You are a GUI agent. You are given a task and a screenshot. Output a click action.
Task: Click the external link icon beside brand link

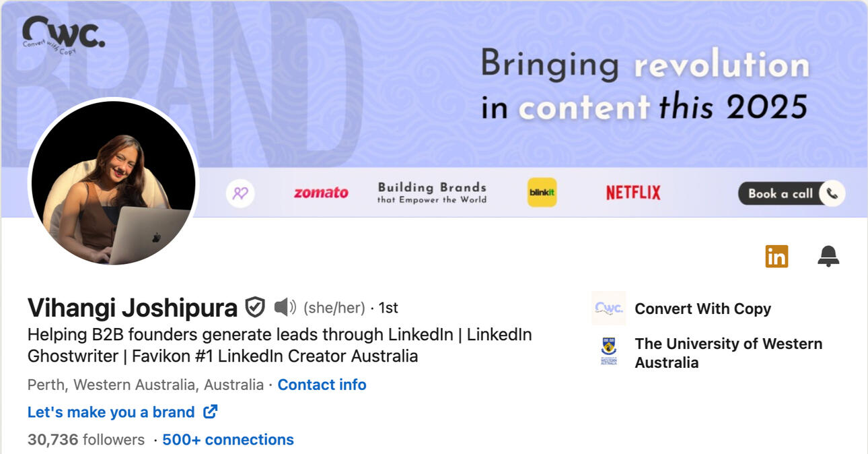[211, 412]
